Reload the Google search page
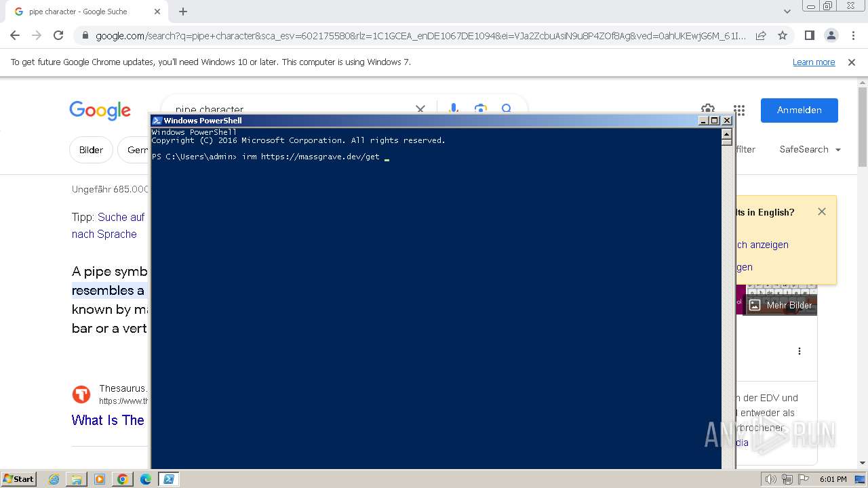 pos(58,35)
